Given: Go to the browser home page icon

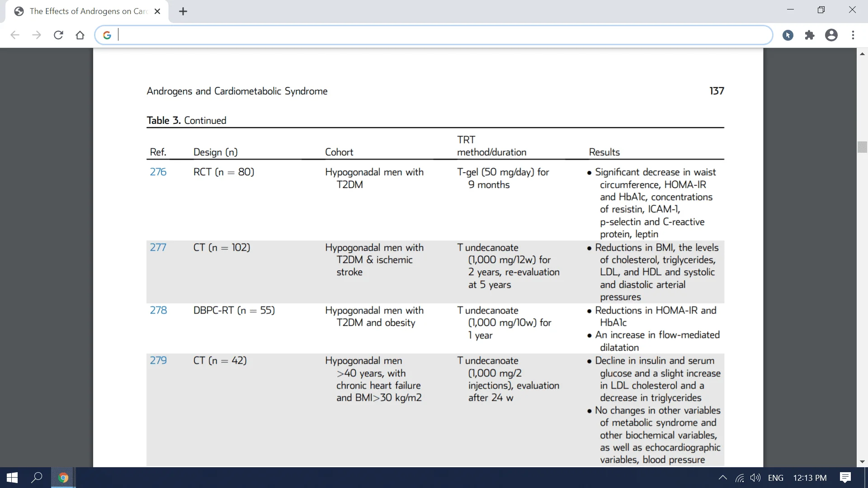Looking at the screenshot, I should point(80,35).
